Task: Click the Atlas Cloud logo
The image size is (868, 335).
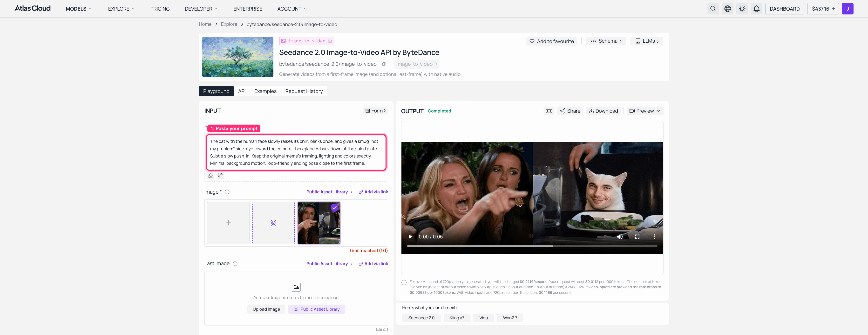Action: point(32,8)
